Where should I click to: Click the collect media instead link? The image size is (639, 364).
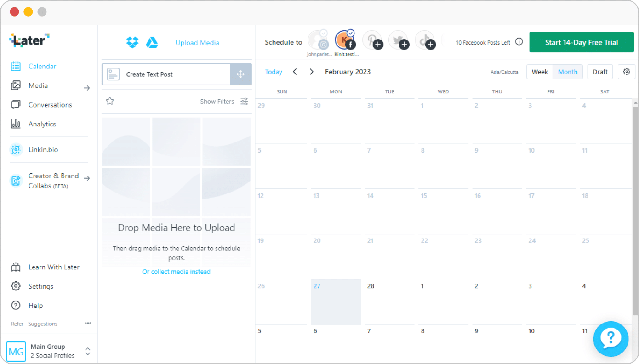[x=177, y=272]
